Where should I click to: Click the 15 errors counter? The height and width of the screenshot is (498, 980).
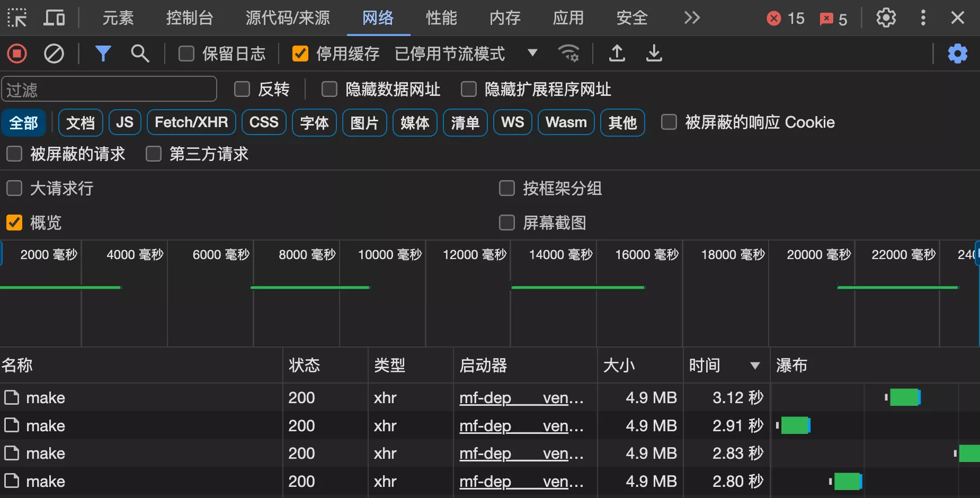(786, 19)
